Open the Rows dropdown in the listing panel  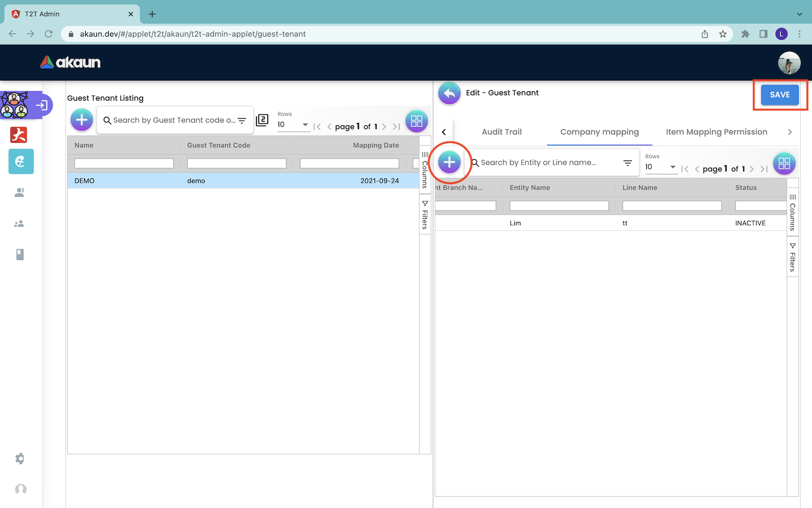[293, 125]
